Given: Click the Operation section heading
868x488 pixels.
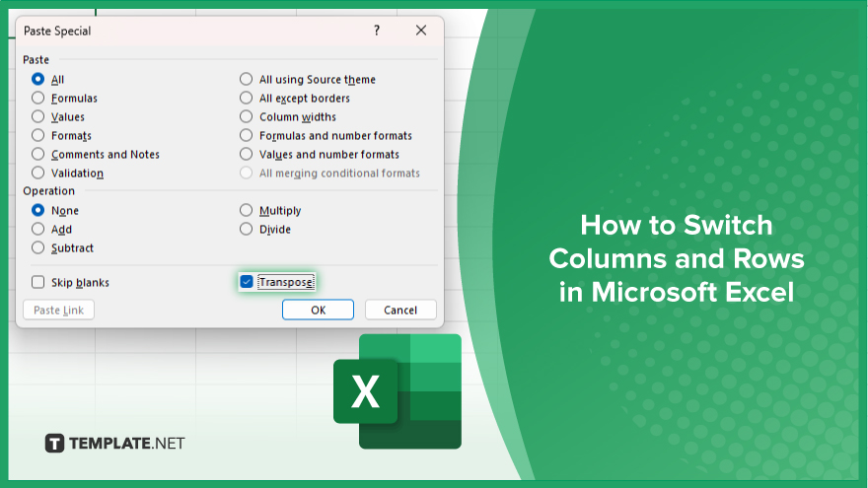Looking at the screenshot, I should (x=48, y=191).
